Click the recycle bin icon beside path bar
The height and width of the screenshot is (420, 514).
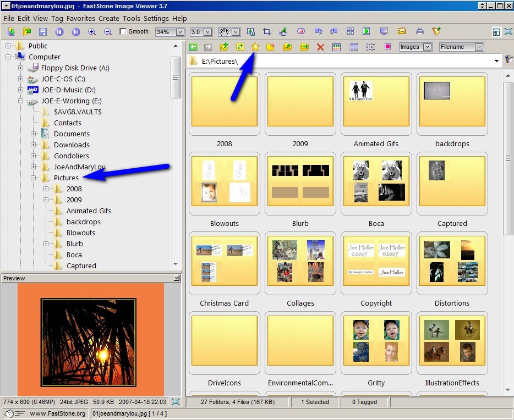pyautogui.click(x=508, y=60)
